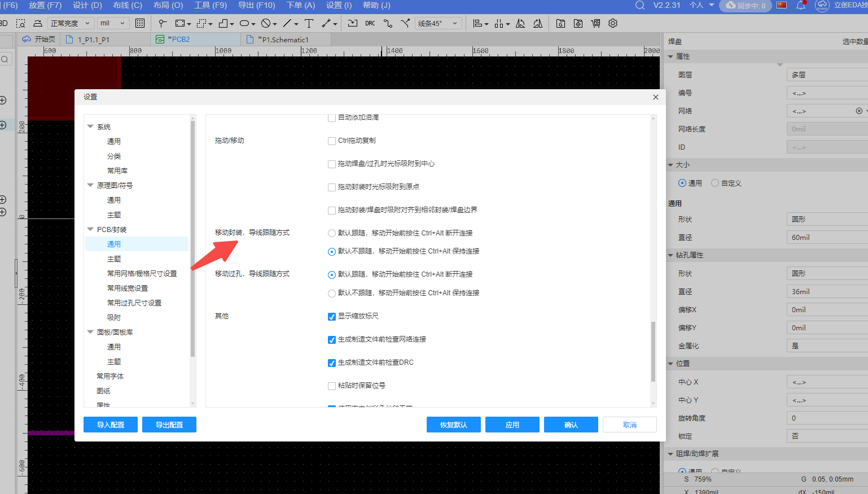
Task: Open the grid dots icon next to mil
Action: click(140, 23)
